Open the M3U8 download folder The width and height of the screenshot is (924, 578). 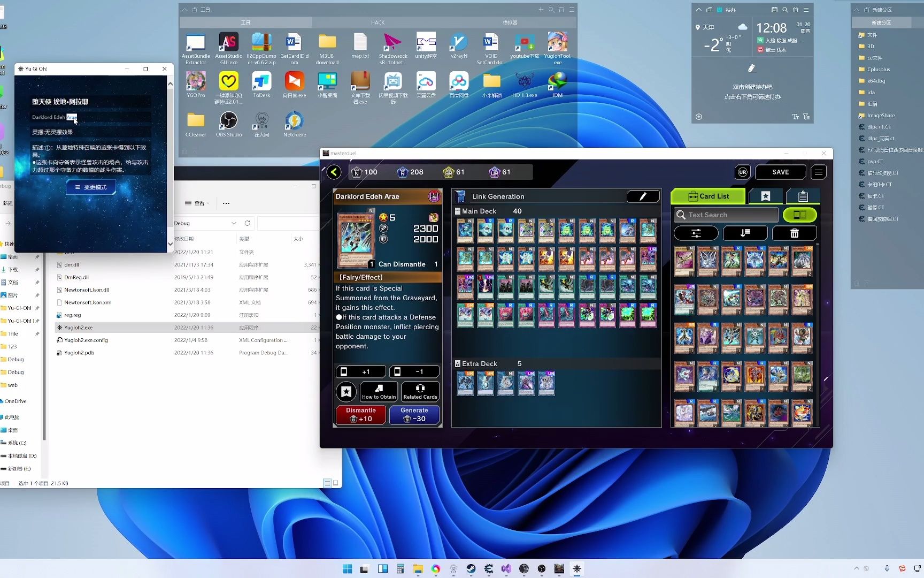(327, 49)
